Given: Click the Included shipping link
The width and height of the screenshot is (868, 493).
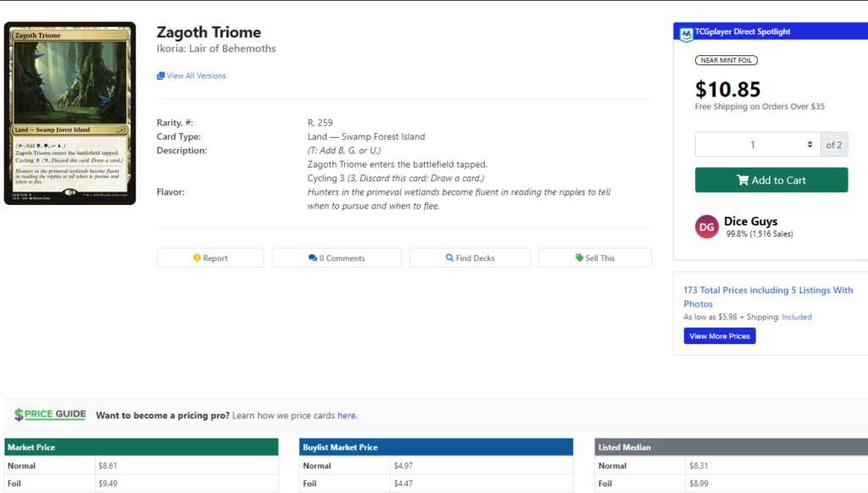Looking at the screenshot, I should pos(797,317).
